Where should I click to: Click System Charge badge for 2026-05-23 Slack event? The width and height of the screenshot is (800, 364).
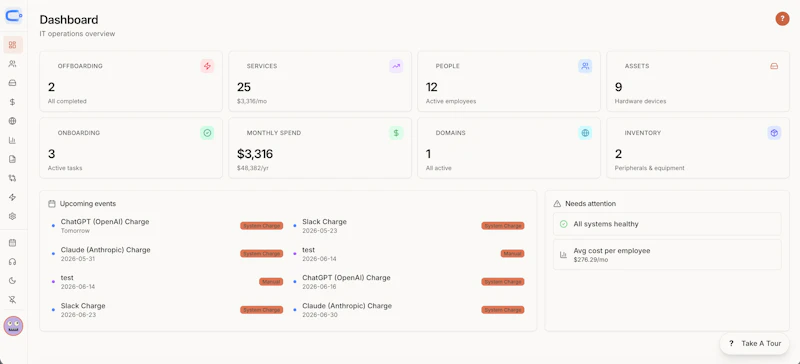(x=503, y=226)
